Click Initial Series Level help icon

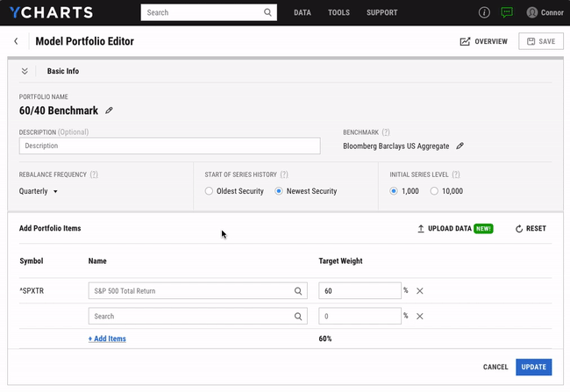pos(456,175)
